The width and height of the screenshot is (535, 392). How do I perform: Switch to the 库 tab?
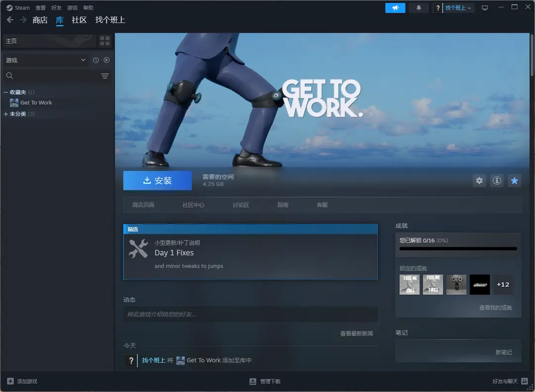pyautogui.click(x=60, y=20)
